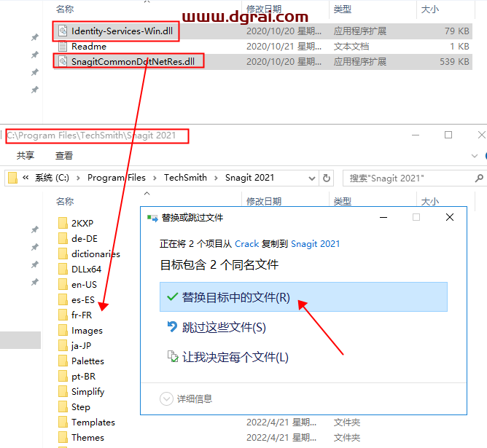Click the refresh button beside address bar
487x448 pixels.
tap(326, 178)
